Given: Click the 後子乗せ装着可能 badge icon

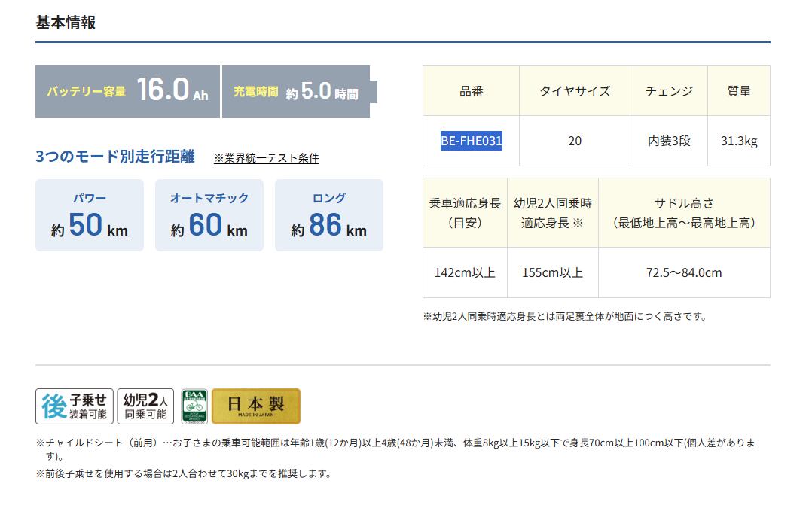Looking at the screenshot, I should click(x=75, y=406).
